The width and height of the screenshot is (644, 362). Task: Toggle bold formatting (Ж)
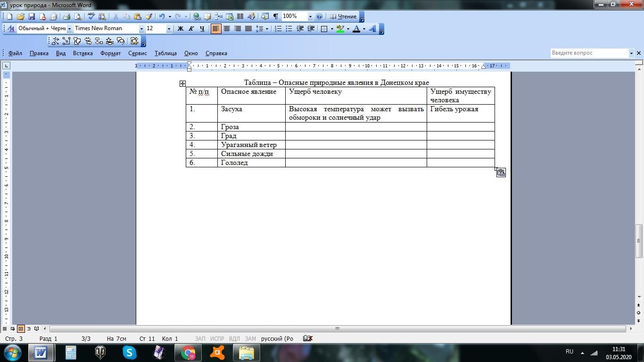[180, 29]
